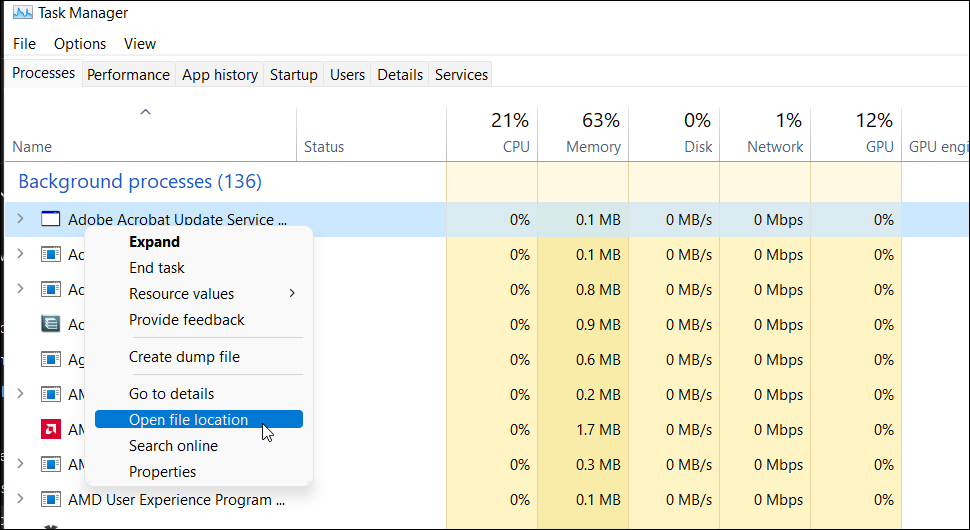Expand the AMD User Experience Program chevron
Viewport: 970px width, 530px height.
pyautogui.click(x=20, y=500)
